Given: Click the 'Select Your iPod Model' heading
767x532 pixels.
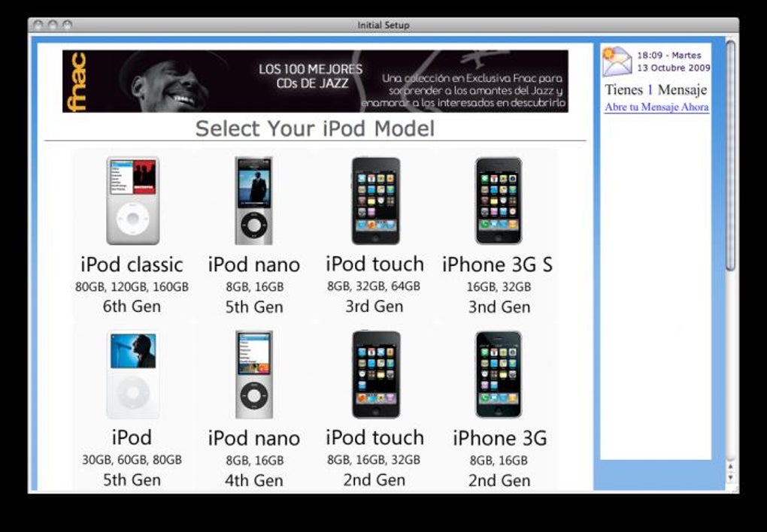Looking at the screenshot, I should 314,128.
